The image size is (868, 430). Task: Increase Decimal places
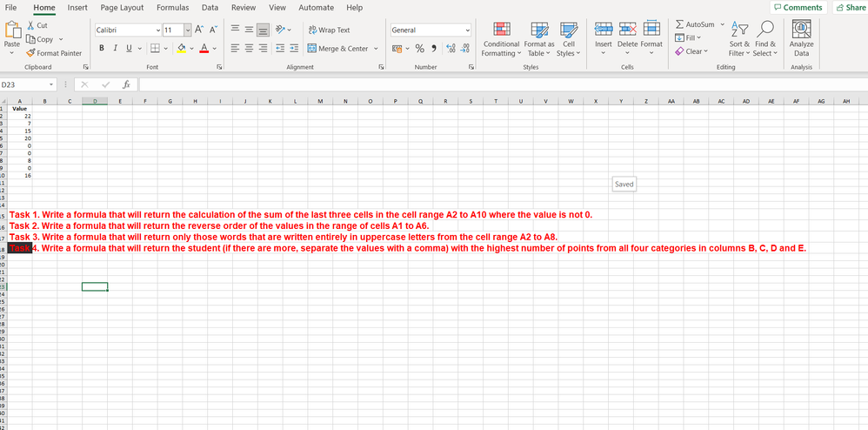point(450,49)
